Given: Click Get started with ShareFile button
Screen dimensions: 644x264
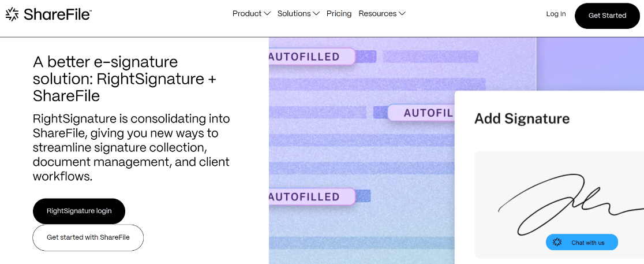Looking at the screenshot, I should click(x=88, y=237).
